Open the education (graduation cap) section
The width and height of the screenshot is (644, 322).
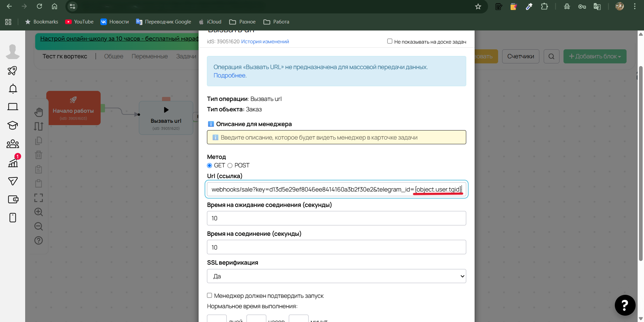12,125
